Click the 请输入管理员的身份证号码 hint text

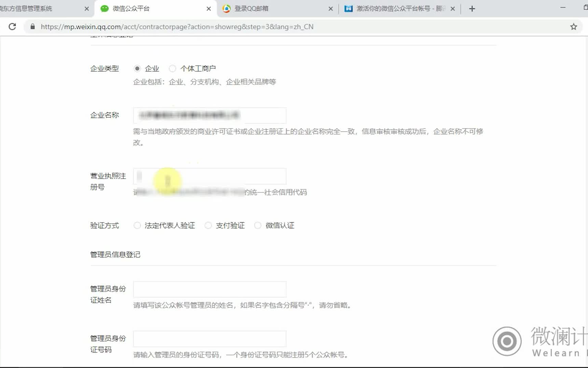(x=241, y=355)
